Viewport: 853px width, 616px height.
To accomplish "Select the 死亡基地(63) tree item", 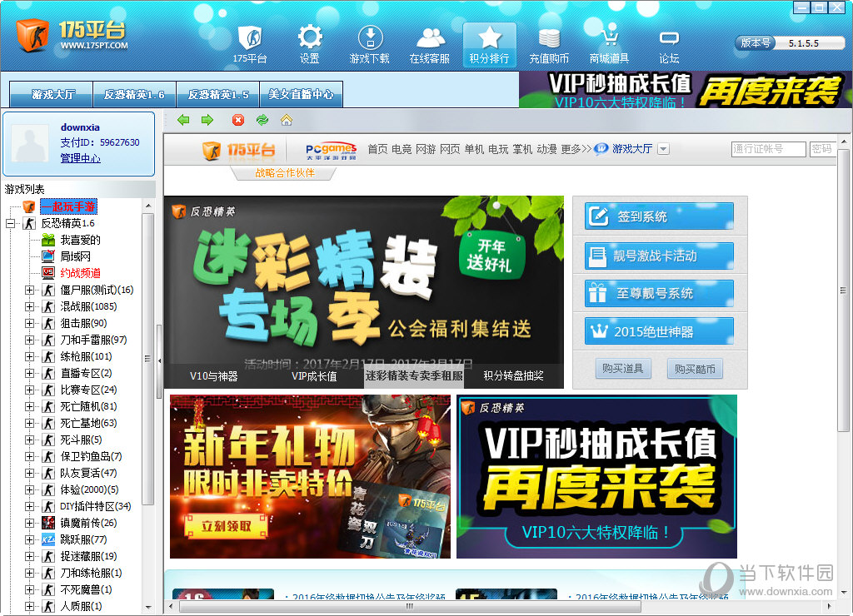I will 88,423.
